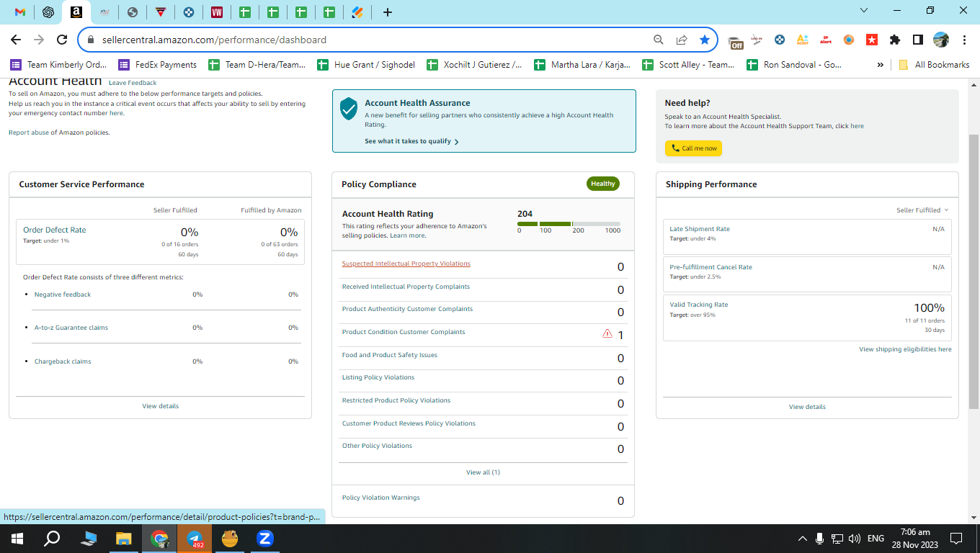The width and height of the screenshot is (980, 553).
Task: Open Telegram from the taskbar
Action: [195, 539]
